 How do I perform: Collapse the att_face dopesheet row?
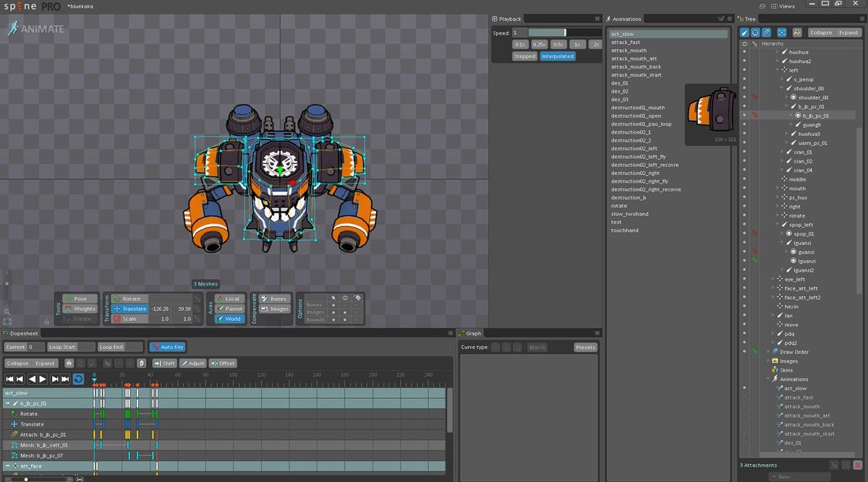click(x=7, y=466)
